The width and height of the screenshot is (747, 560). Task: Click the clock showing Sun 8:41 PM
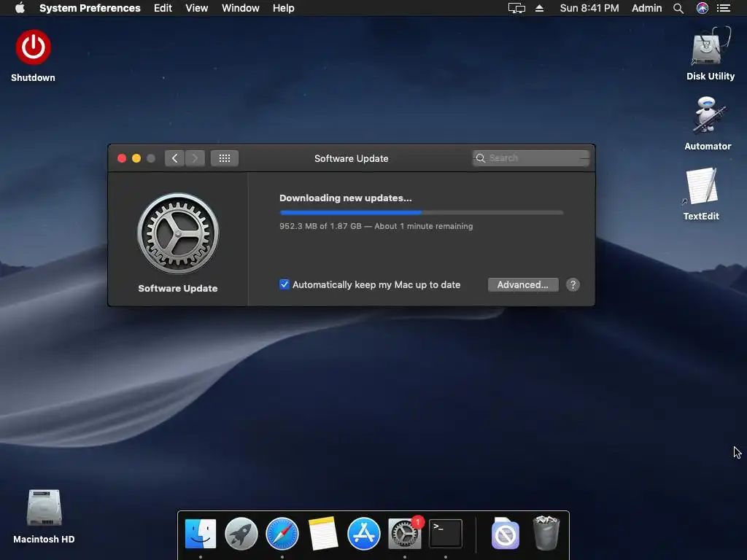pyautogui.click(x=589, y=8)
